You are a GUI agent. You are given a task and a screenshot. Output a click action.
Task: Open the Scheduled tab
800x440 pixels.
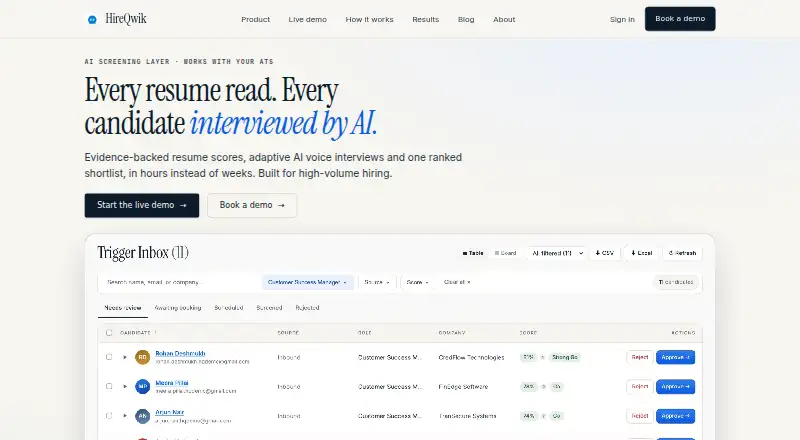click(x=229, y=308)
